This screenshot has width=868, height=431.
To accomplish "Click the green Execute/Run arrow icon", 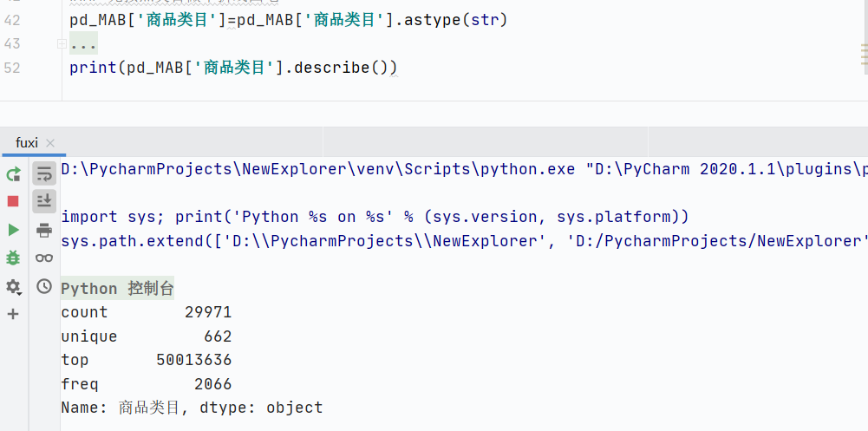I will (x=13, y=230).
